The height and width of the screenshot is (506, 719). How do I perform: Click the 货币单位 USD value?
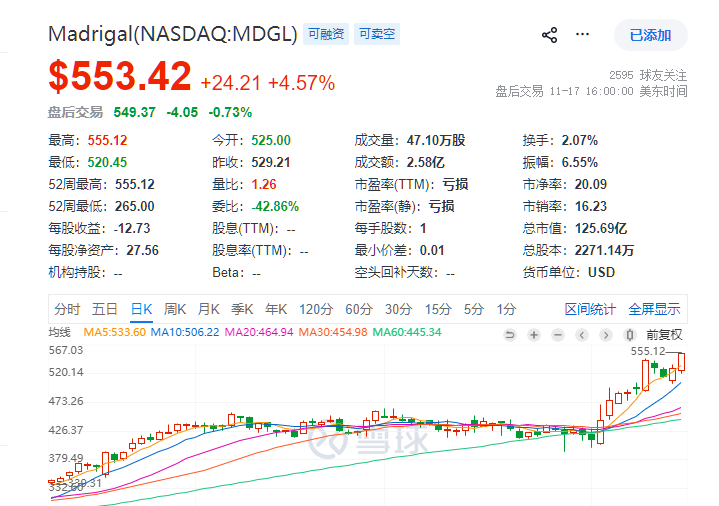coord(602,272)
